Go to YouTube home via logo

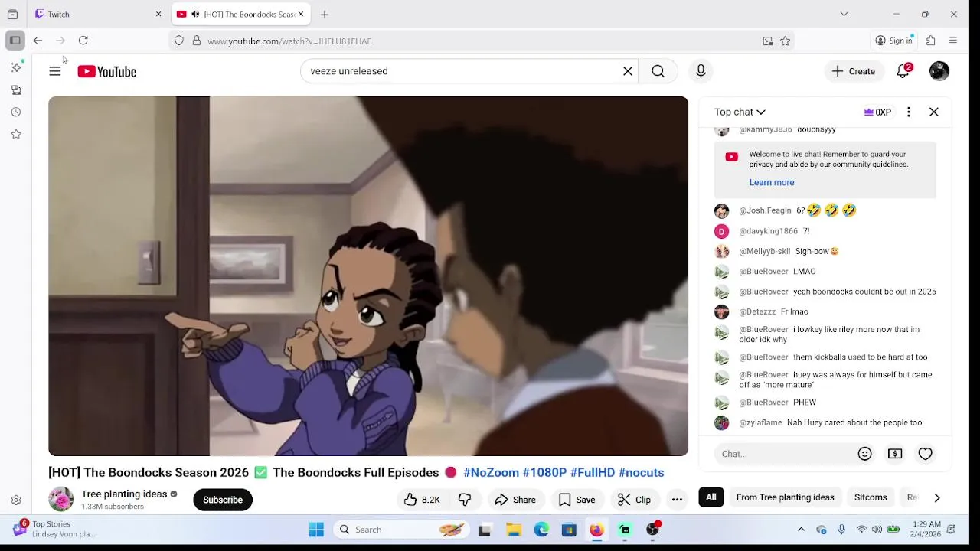tap(106, 71)
